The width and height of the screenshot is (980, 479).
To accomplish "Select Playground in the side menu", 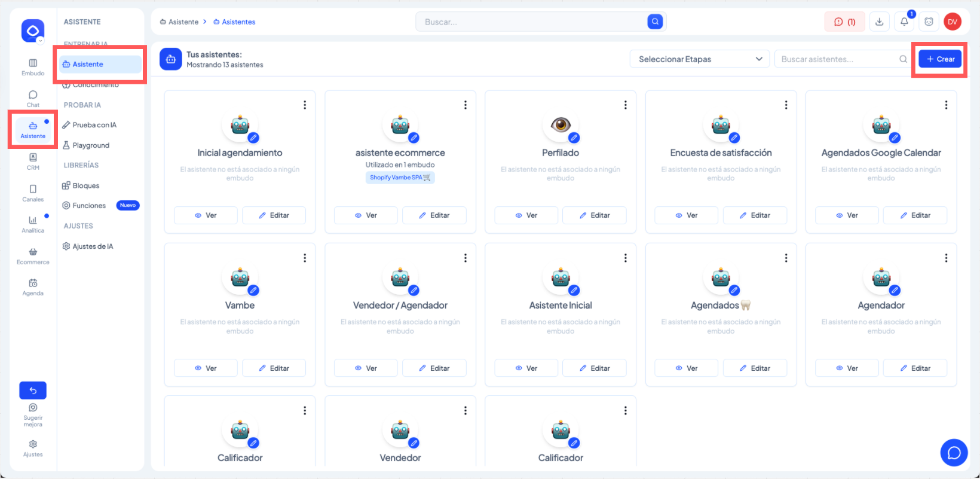I will [91, 145].
